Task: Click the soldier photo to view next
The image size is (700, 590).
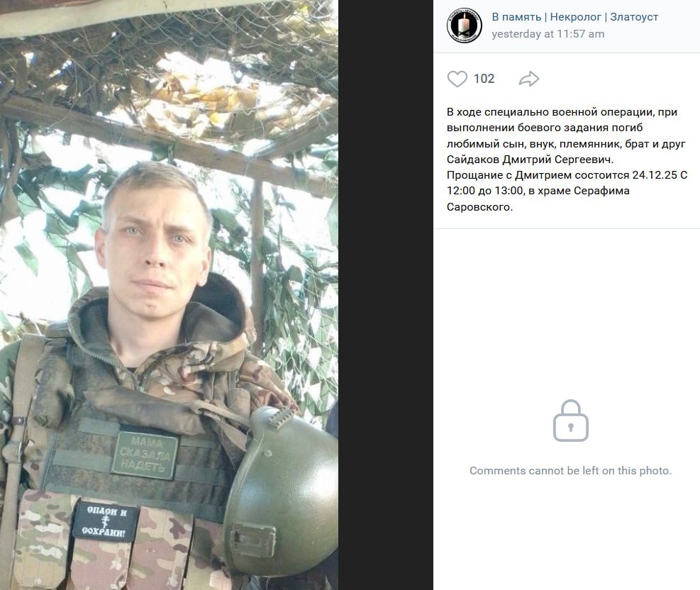Action: point(169,295)
